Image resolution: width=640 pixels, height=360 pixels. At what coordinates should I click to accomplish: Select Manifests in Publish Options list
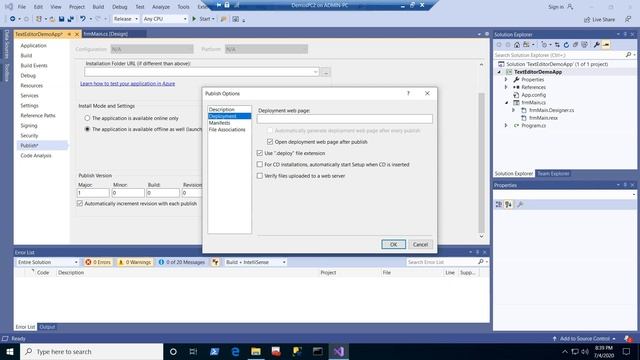[219, 123]
